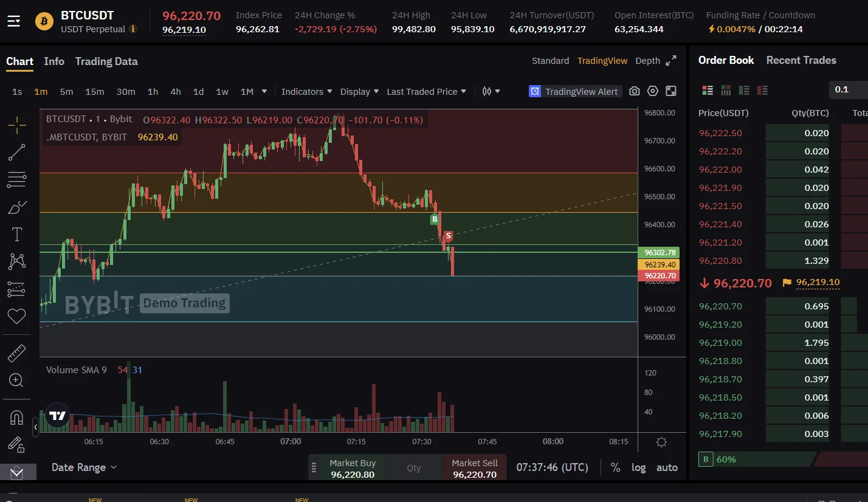Viewport: 868px width, 502px height.
Task: Show only bids in order book
Action: 744,90
